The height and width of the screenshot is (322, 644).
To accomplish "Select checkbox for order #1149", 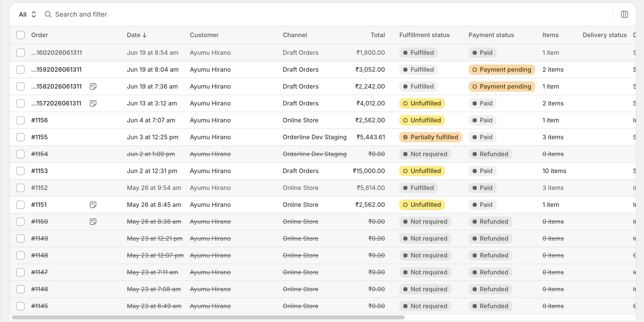I will (20, 239).
